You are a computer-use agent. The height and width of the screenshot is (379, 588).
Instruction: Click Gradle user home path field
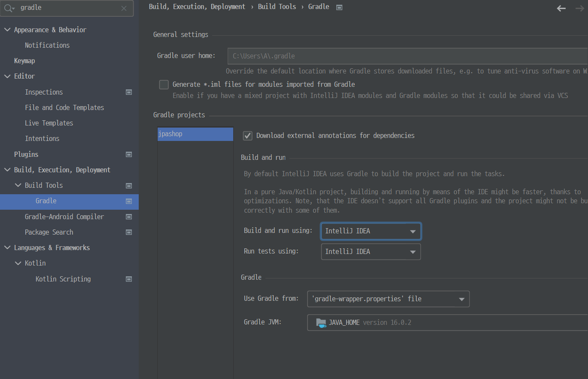408,56
